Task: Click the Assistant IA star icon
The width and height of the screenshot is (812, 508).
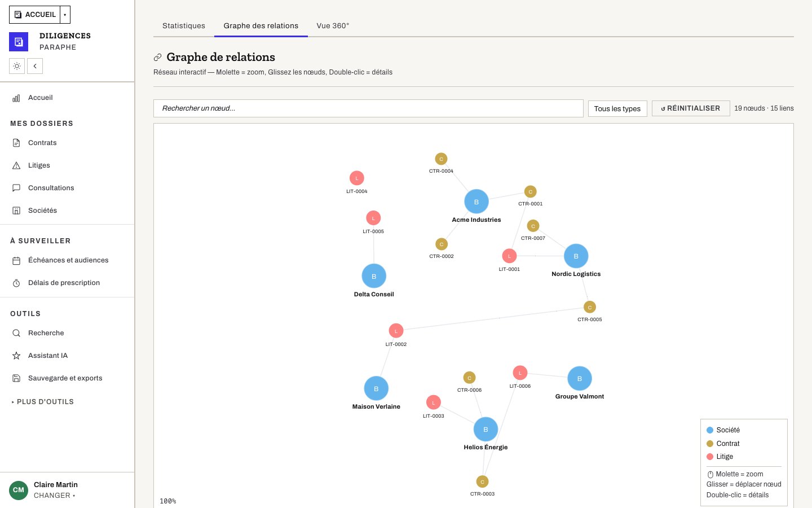Action: coord(16,356)
